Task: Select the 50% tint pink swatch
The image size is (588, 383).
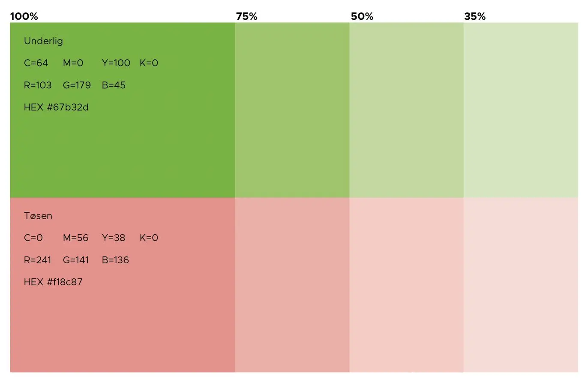Action: 406,285
